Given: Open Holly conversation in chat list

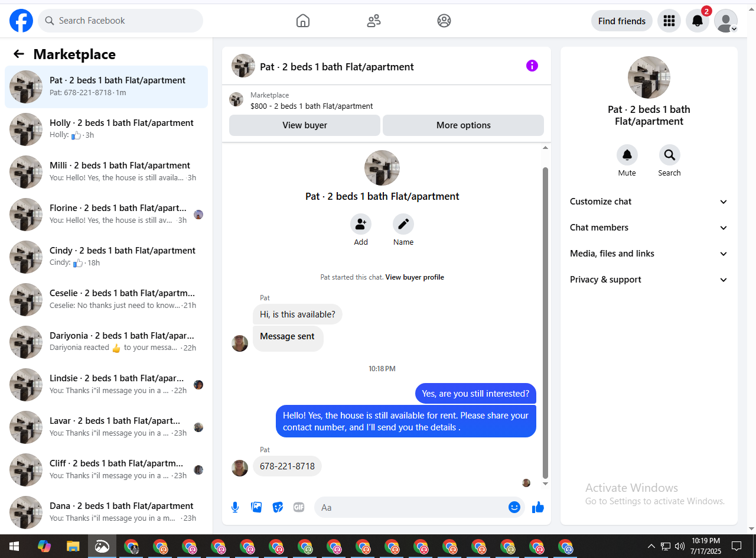Looking at the screenshot, I should coord(106,129).
